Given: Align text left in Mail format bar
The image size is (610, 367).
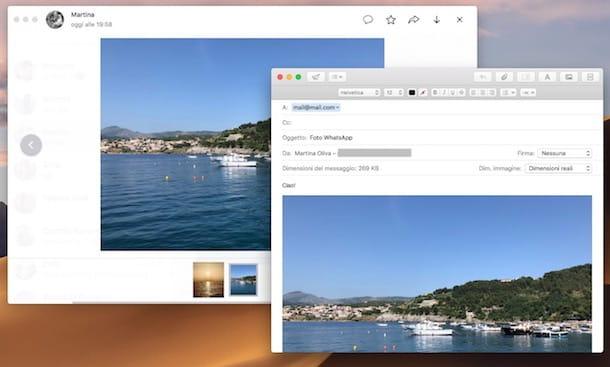Looking at the screenshot, I should point(474,92).
